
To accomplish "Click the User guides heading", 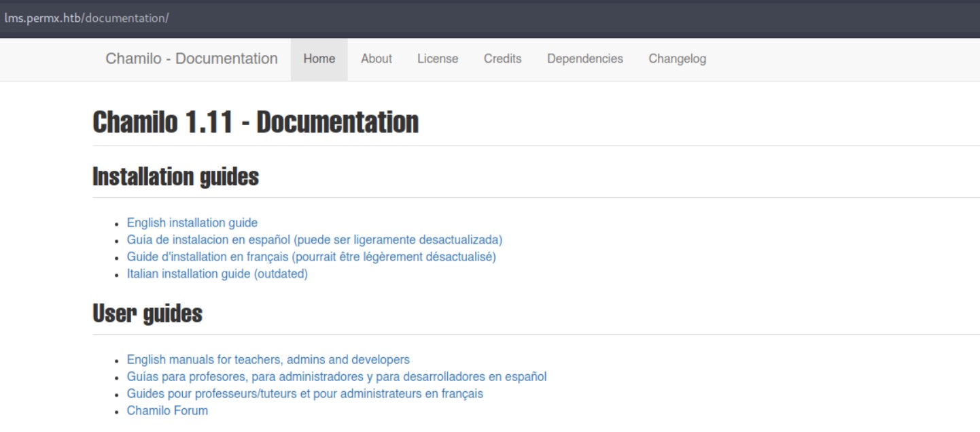I will [147, 314].
